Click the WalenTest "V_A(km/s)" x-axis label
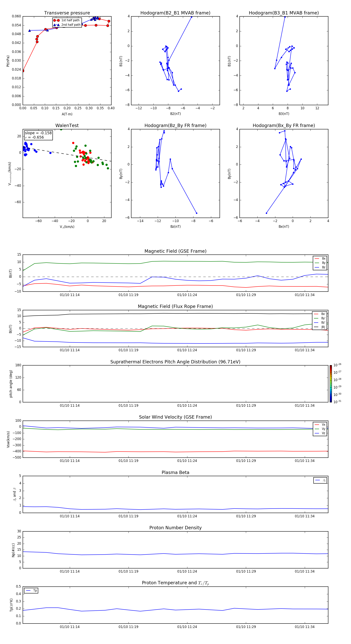351x644 pixels. click(x=67, y=227)
